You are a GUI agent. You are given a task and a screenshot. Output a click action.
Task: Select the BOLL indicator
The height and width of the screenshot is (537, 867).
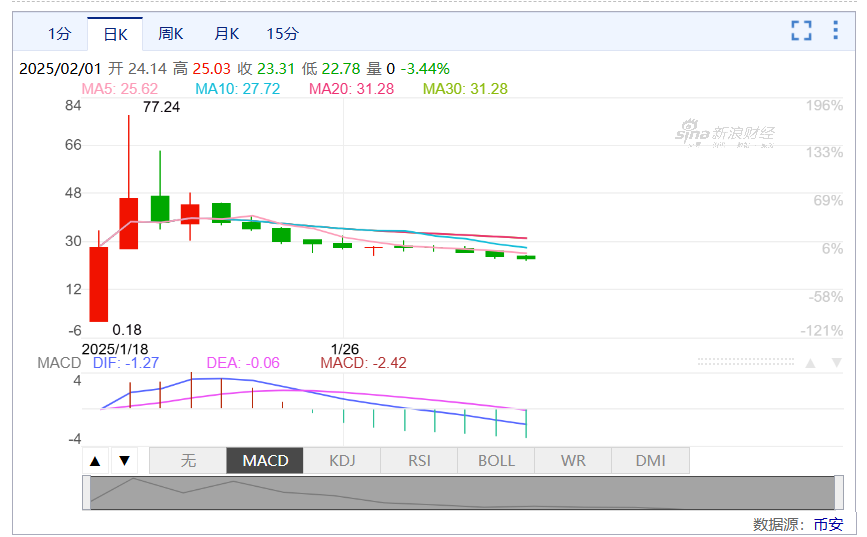click(x=496, y=461)
